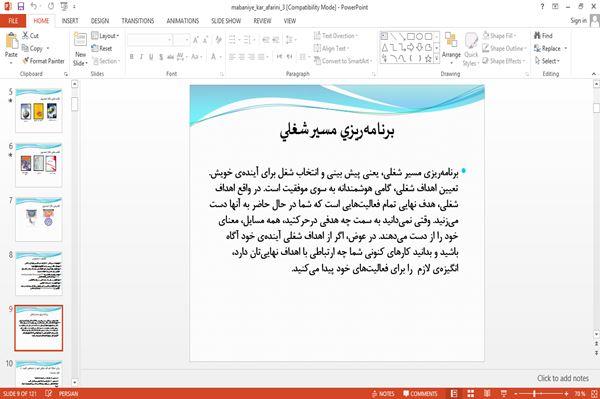600x399 pixels.
Task: Open Comments pane from status bar
Action: pyautogui.click(x=420, y=394)
